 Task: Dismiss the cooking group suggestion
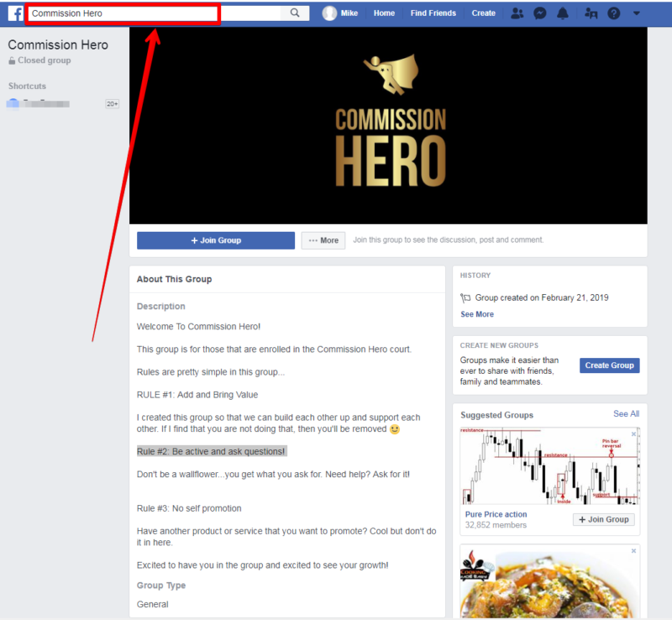633,550
